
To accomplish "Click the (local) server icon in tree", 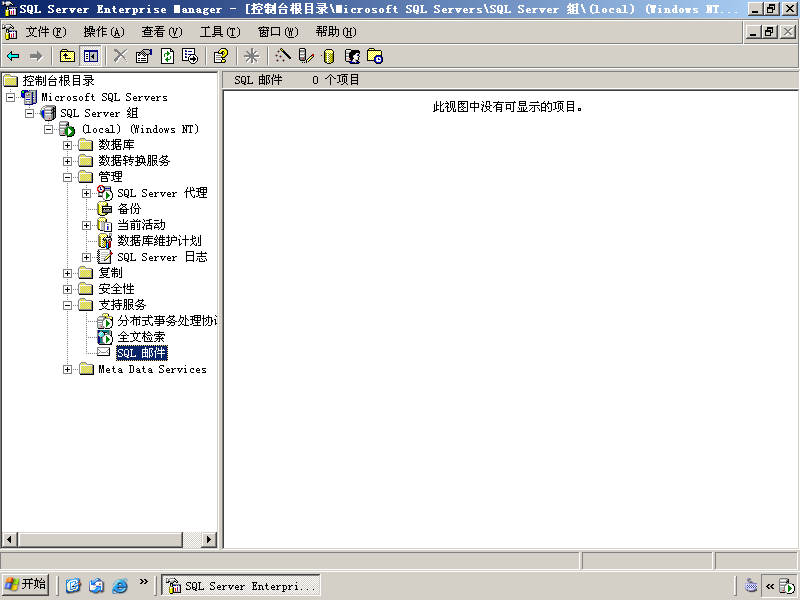I will tap(67, 129).
